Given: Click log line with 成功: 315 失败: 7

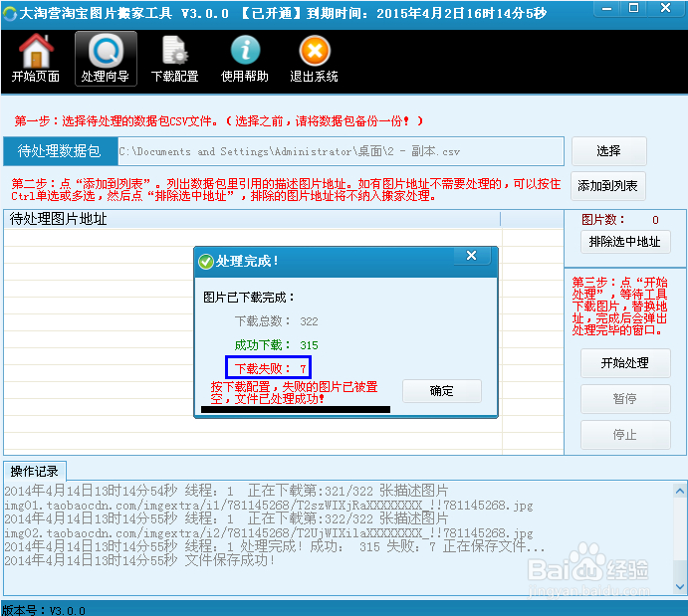Looking at the screenshot, I should click(275, 546).
